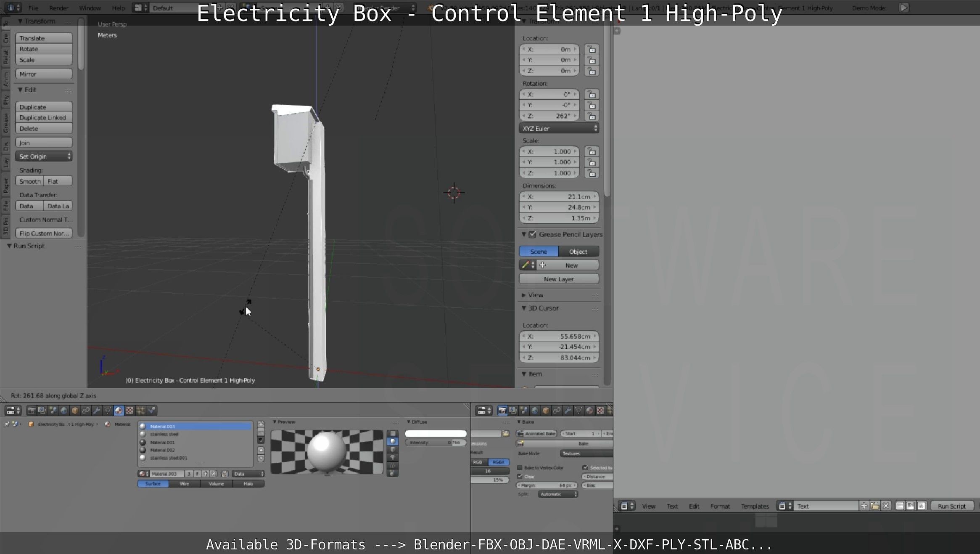Toggle syntax highlighting in the text editor
Viewport: 980px width, 554px height.
point(921,506)
